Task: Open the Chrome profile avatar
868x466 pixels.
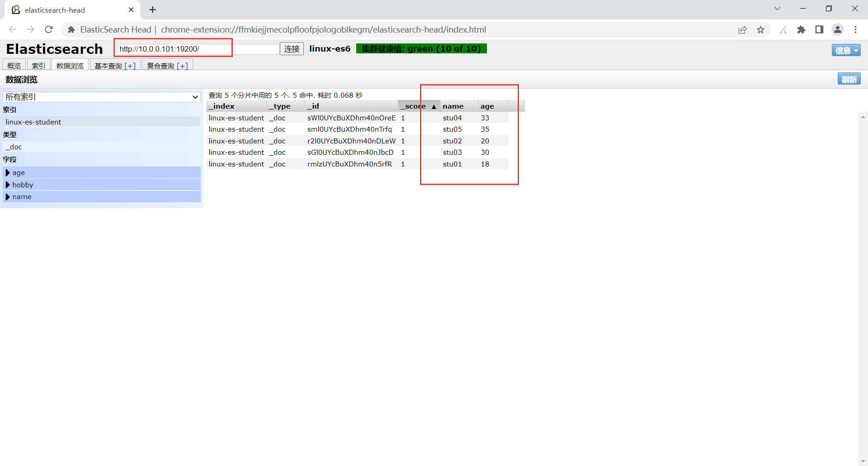Action: pyautogui.click(x=838, y=29)
